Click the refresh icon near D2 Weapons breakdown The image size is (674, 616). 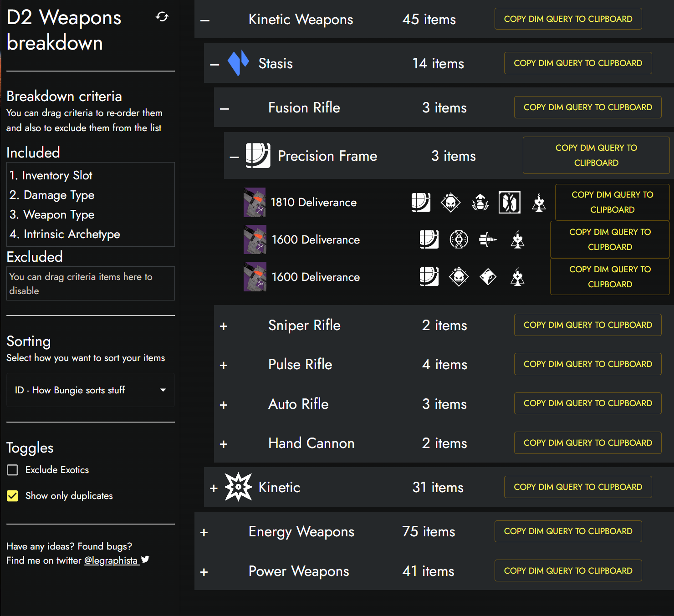click(x=162, y=16)
